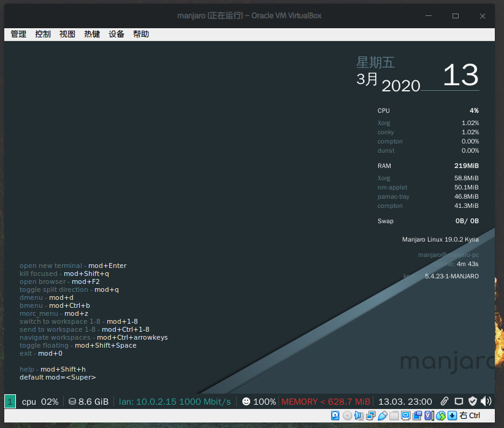The height and width of the screenshot is (428, 504).
Task: Click the volume speaker tray icon
Action: [486, 401]
